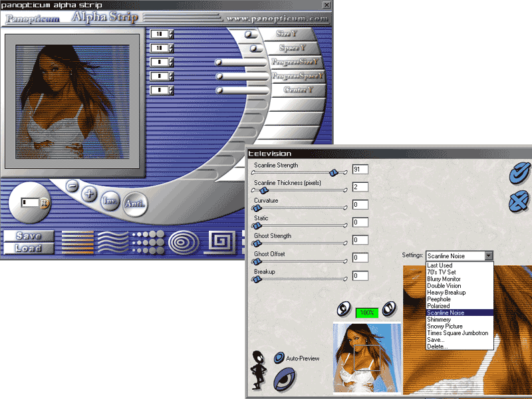Screen dimensions: 532x399
Task: Click the black figure icon in Television
Action: (259, 370)
